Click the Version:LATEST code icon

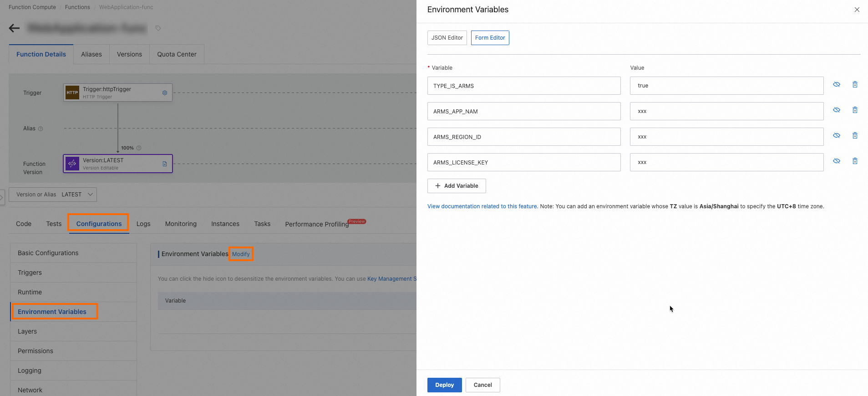(72, 164)
